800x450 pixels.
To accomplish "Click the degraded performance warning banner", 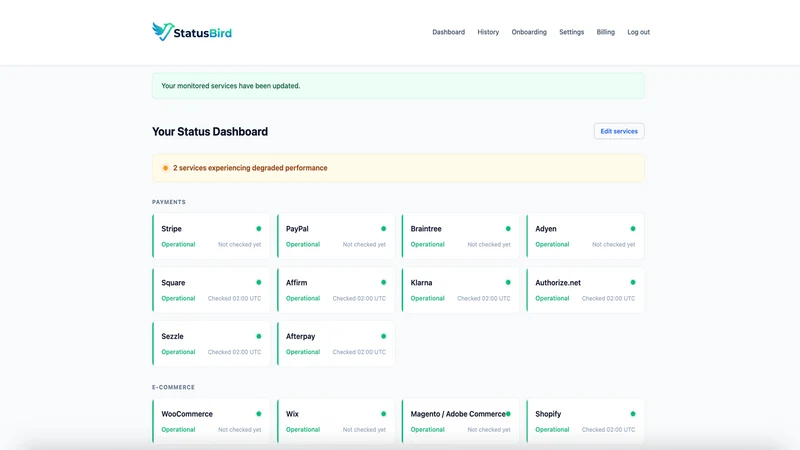I will click(x=398, y=168).
